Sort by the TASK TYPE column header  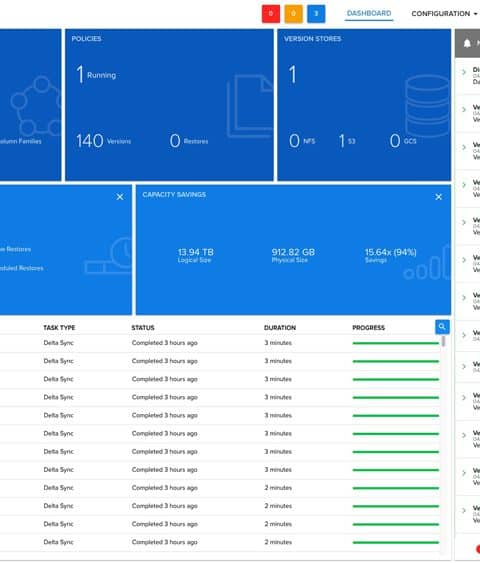59,328
